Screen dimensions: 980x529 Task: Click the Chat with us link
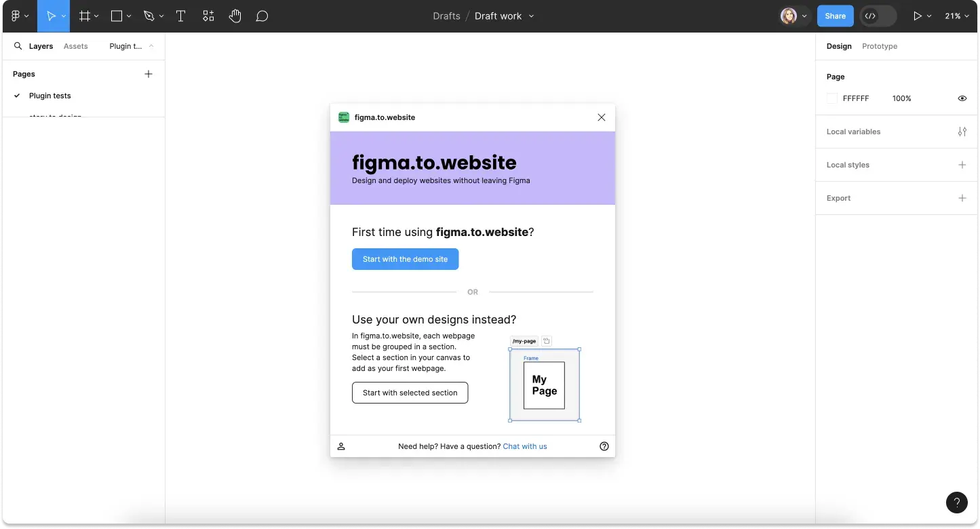coord(525,446)
